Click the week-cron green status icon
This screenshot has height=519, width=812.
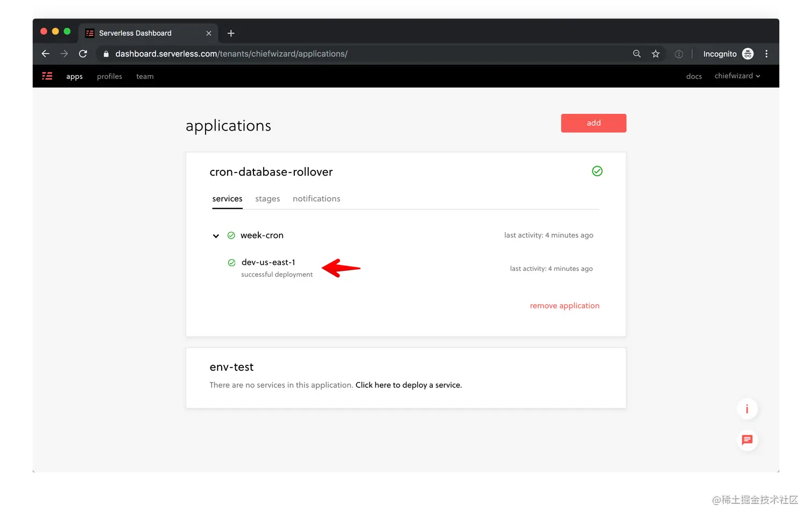(x=231, y=235)
